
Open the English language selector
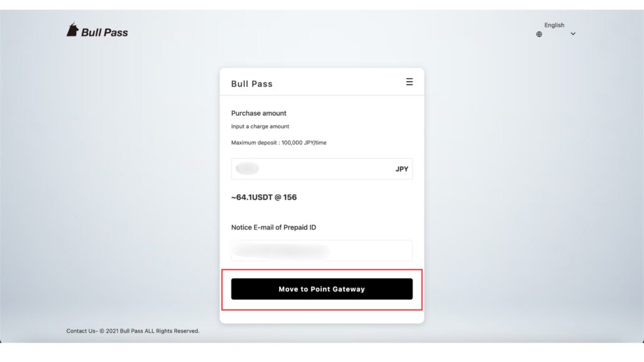(554, 26)
